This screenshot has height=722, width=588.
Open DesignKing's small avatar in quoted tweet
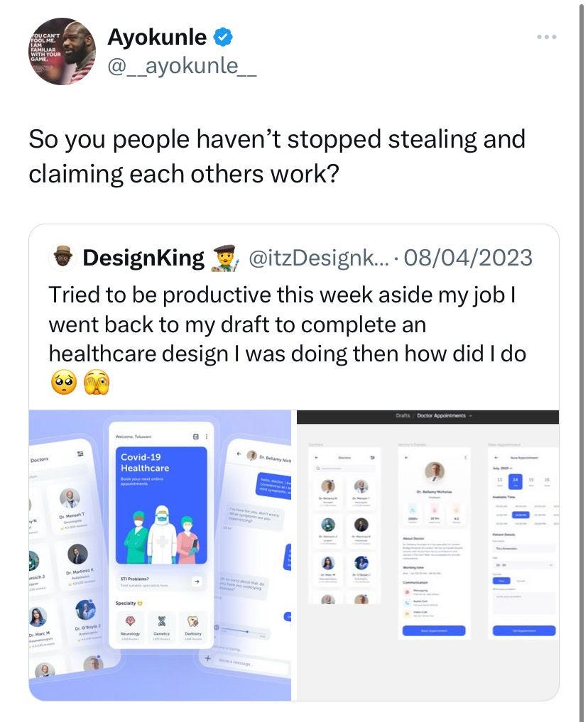point(62,258)
